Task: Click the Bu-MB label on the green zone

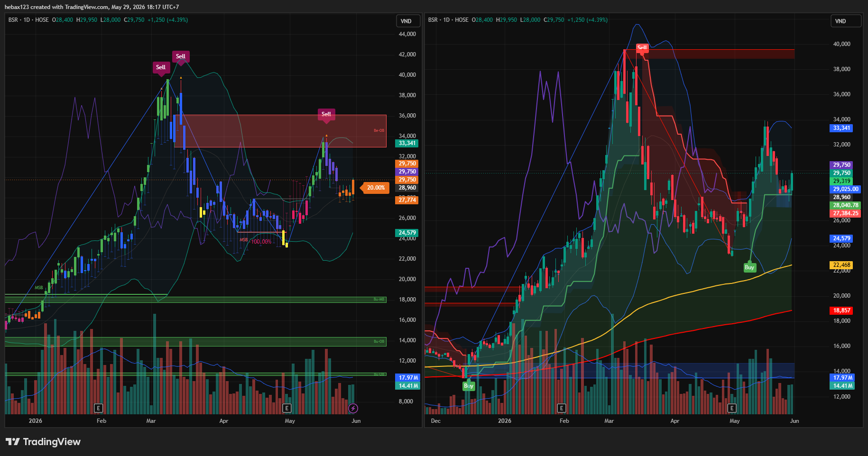Action: coord(379,300)
